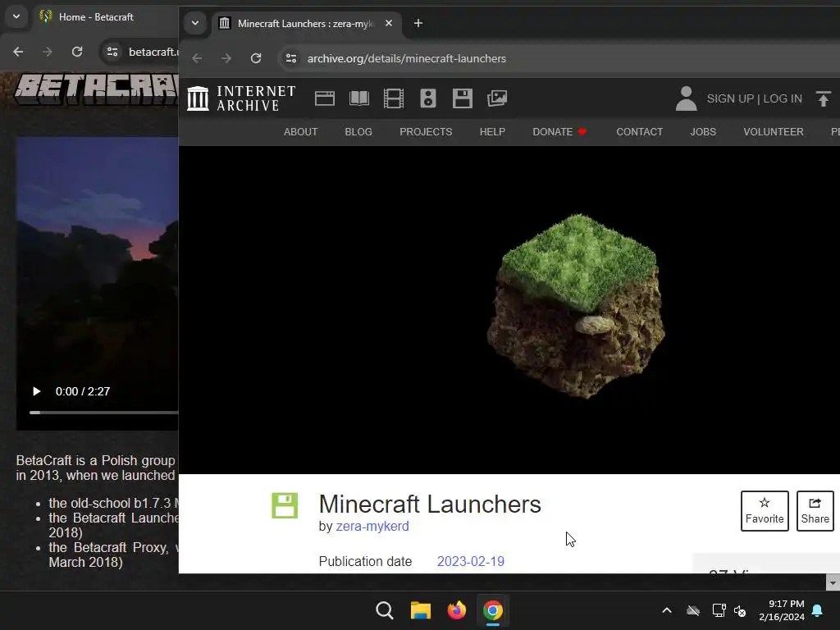Click the green software item icon beside title
This screenshot has height=630, width=840.
point(285,505)
